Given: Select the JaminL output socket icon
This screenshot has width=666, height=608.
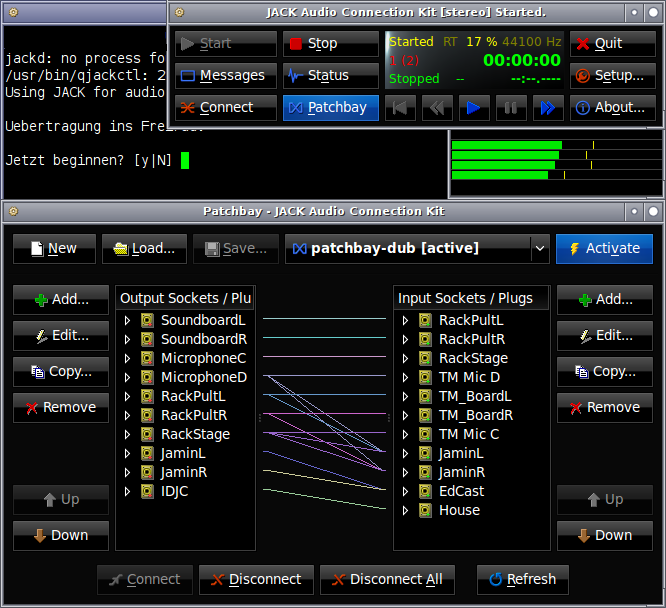Looking at the screenshot, I should click(147, 453).
